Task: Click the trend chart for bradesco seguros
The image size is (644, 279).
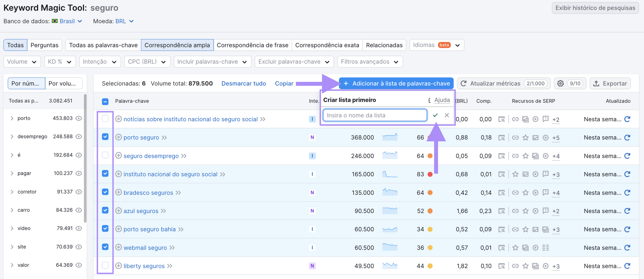Action: tap(390, 192)
